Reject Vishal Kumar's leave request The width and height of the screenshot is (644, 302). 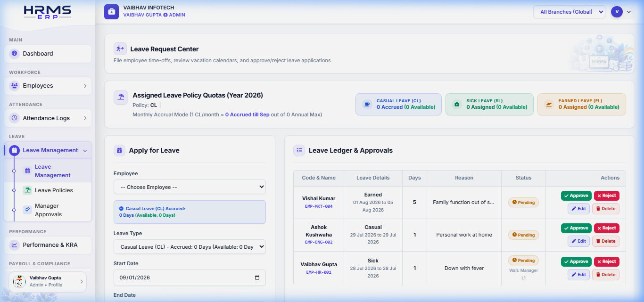tap(606, 196)
